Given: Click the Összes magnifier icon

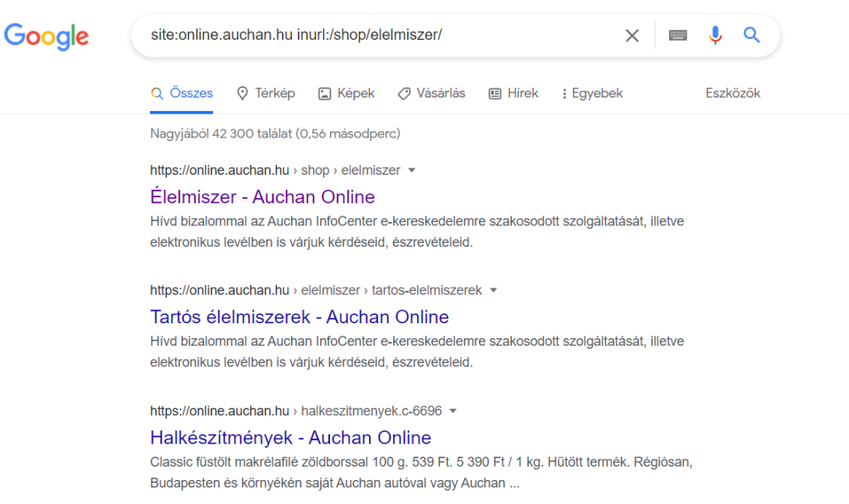Looking at the screenshot, I should point(157,94).
